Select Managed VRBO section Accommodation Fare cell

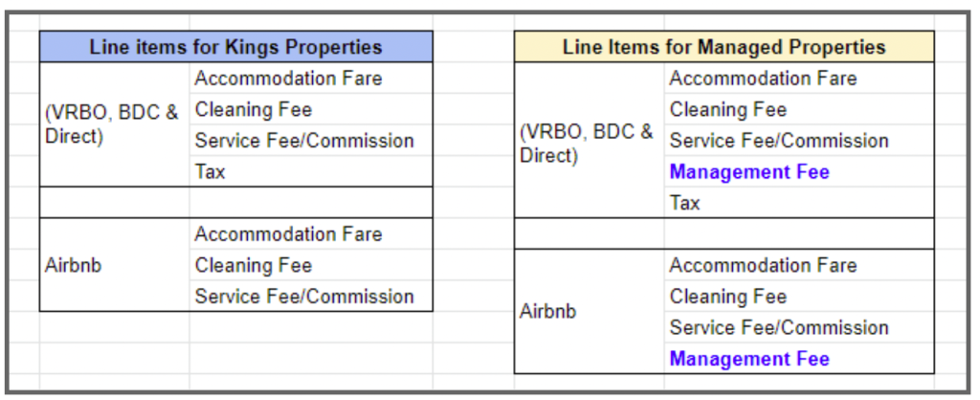763,78
